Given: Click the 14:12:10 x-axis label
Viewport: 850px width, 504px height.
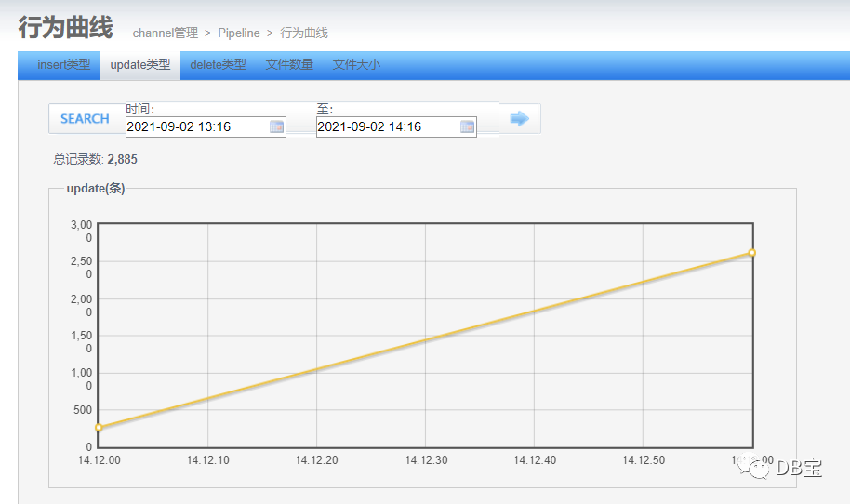Looking at the screenshot, I should (x=207, y=460).
